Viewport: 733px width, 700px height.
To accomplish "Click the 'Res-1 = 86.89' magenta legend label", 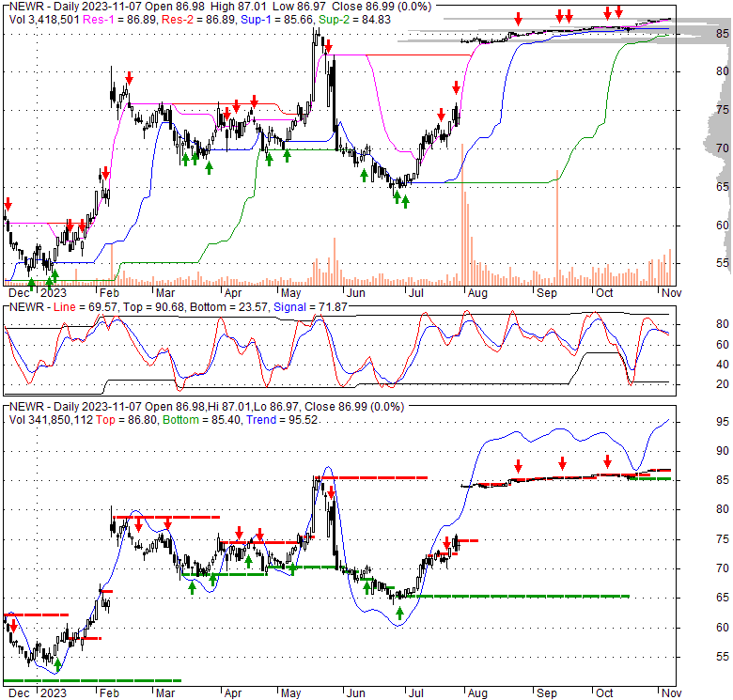I will tap(120, 20).
